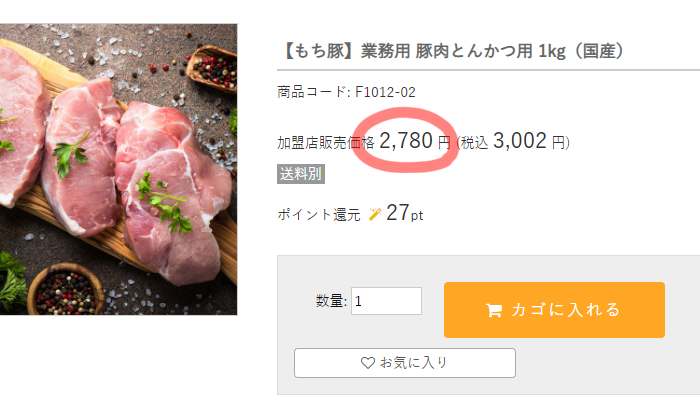Click the circled 2,780 円 price
The image size is (700, 420).
click(414, 141)
